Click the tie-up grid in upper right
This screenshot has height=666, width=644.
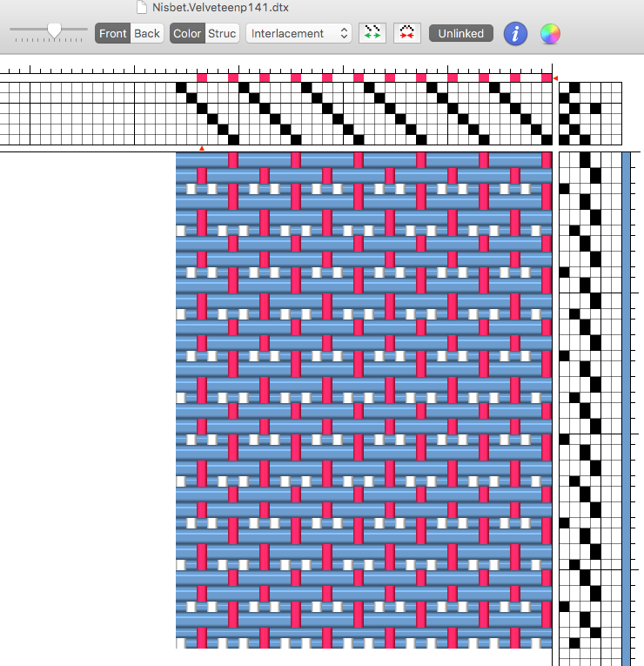(x=590, y=113)
